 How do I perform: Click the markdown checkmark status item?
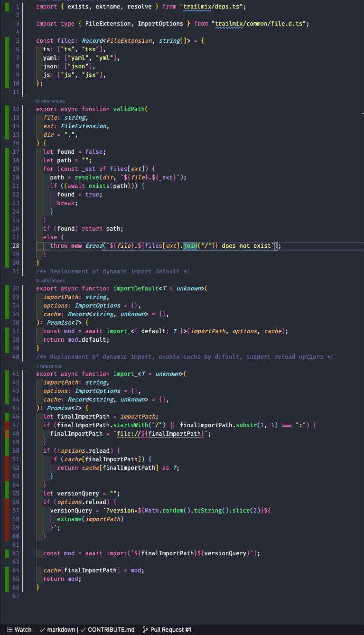coord(58,630)
